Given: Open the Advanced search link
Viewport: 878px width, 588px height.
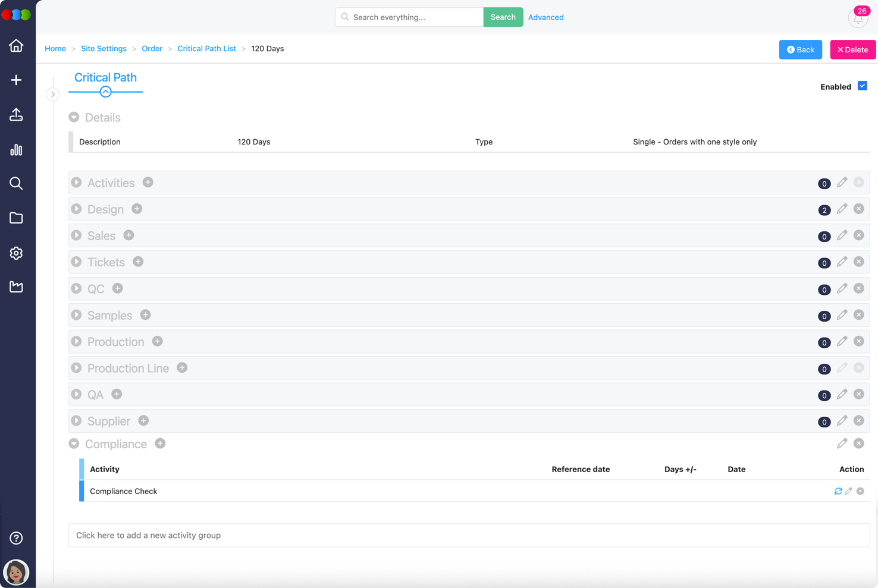Looking at the screenshot, I should click(545, 17).
